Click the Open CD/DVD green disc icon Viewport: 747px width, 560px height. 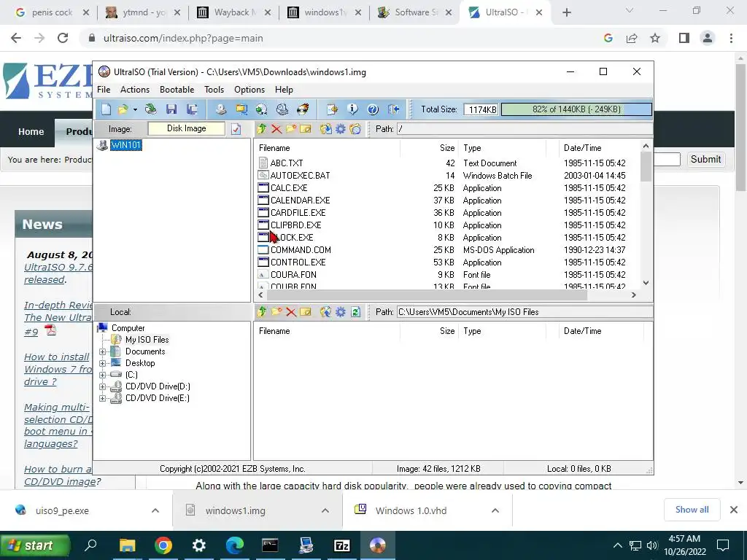tap(150, 109)
